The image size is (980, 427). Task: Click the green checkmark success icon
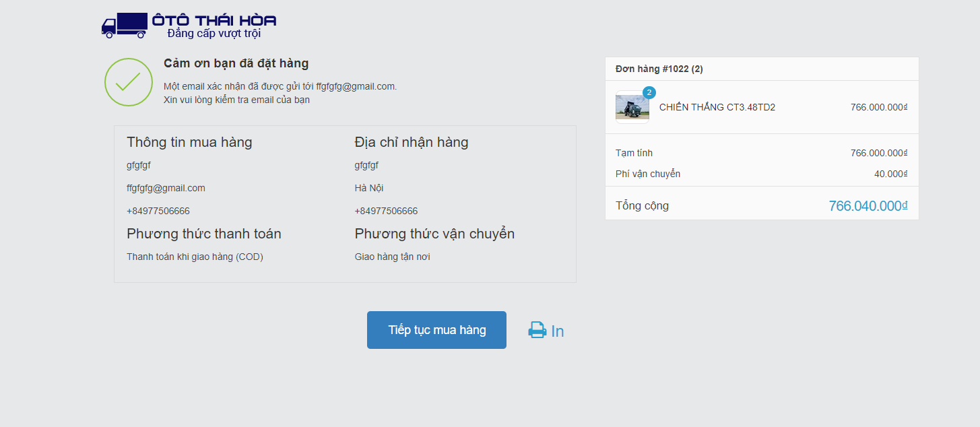[x=128, y=82]
